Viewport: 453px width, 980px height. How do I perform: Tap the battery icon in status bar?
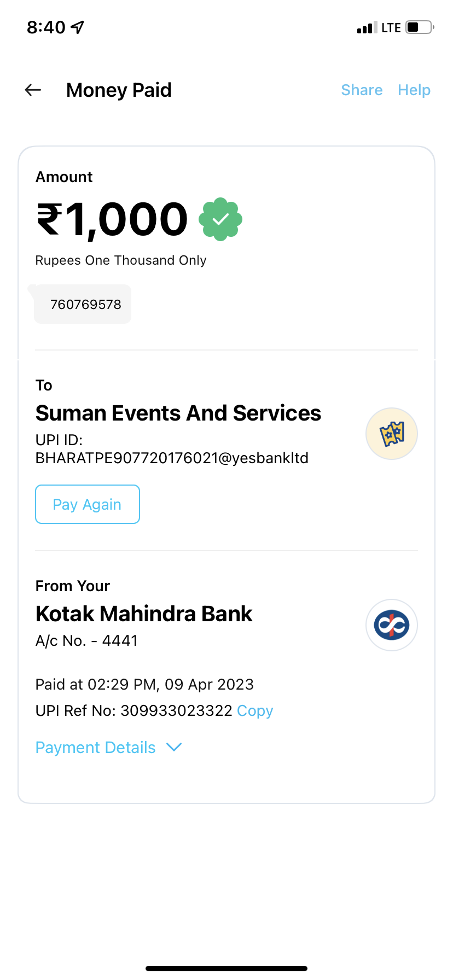420,27
